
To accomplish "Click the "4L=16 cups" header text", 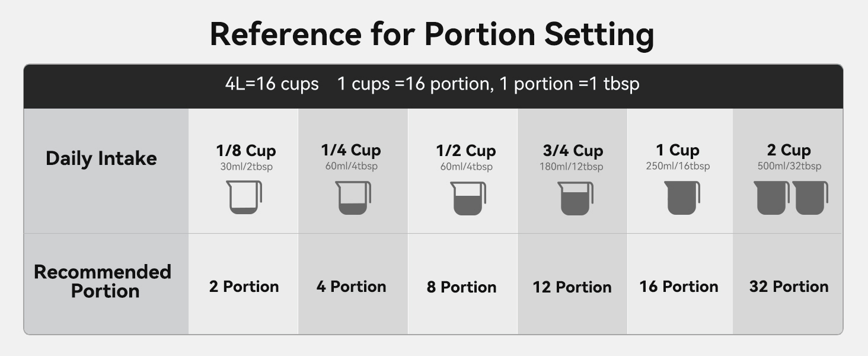I will point(272,84).
